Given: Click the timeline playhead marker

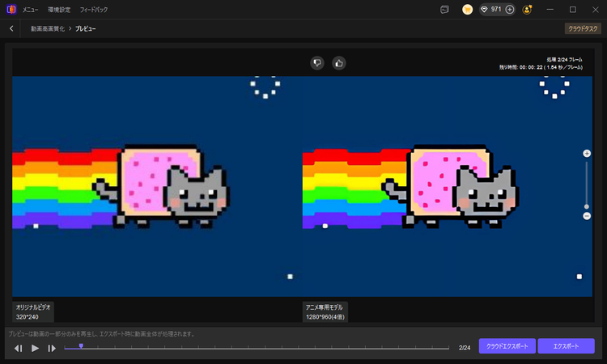Looking at the screenshot, I should click(x=81, y=346).
